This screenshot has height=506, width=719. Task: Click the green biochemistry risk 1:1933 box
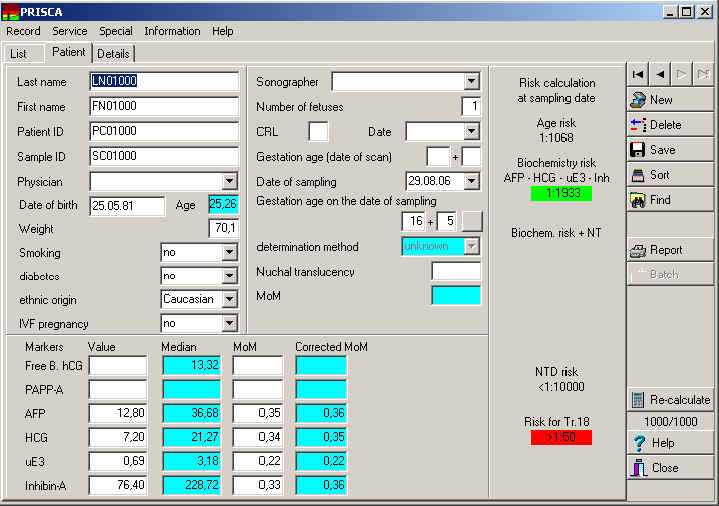point(561,193)
